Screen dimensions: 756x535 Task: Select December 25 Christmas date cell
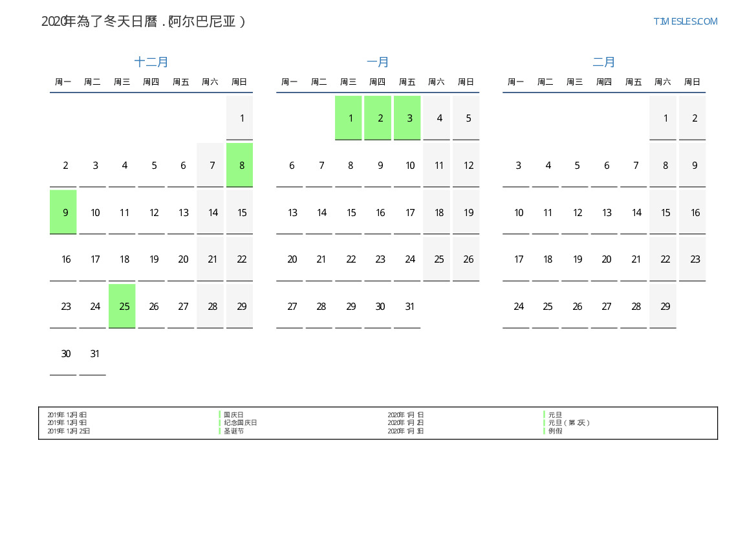coord(122,306)
